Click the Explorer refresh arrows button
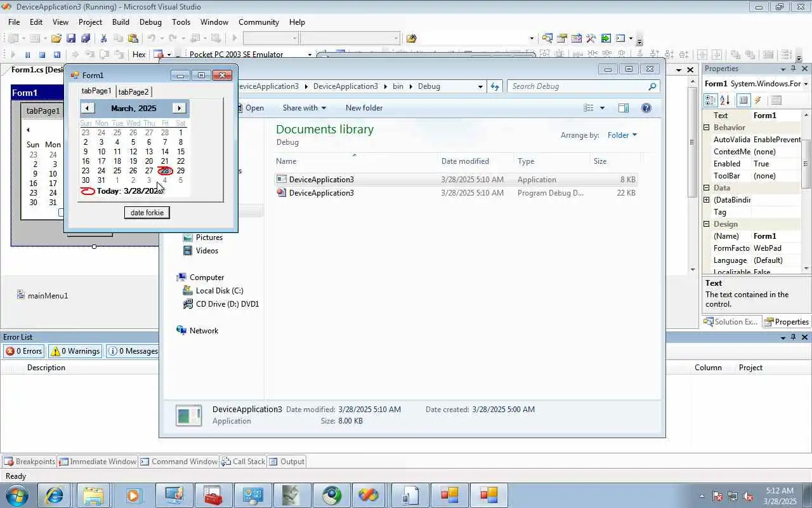This screenshot has width=812, height=508. coord(495,86)
